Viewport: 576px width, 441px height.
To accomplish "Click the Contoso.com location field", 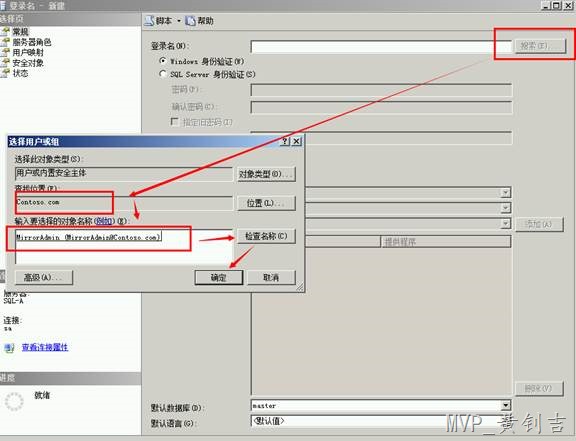I will click(124, 202).
